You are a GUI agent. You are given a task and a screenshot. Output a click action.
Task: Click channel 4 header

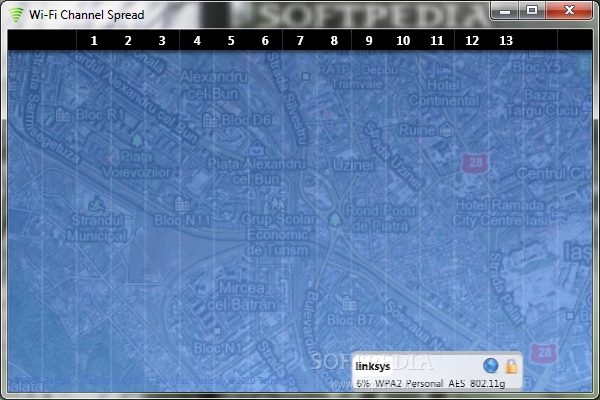pyautogui.click(x=197, y=41)
